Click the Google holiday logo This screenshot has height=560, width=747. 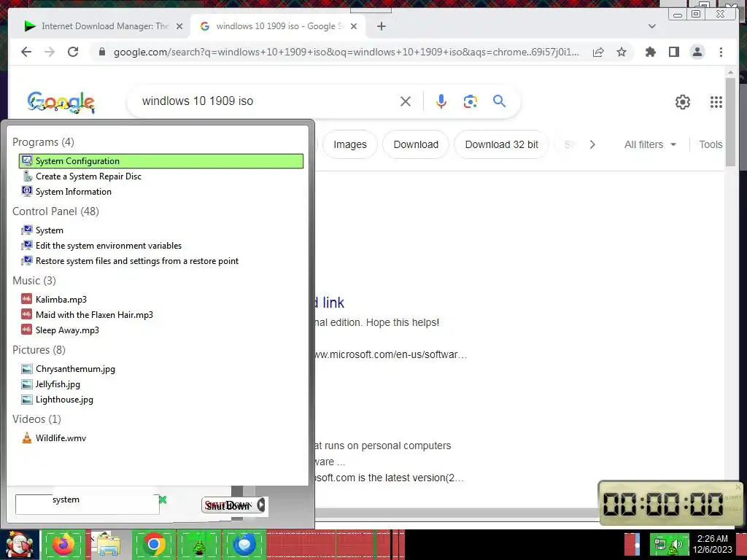click(61, 102)
